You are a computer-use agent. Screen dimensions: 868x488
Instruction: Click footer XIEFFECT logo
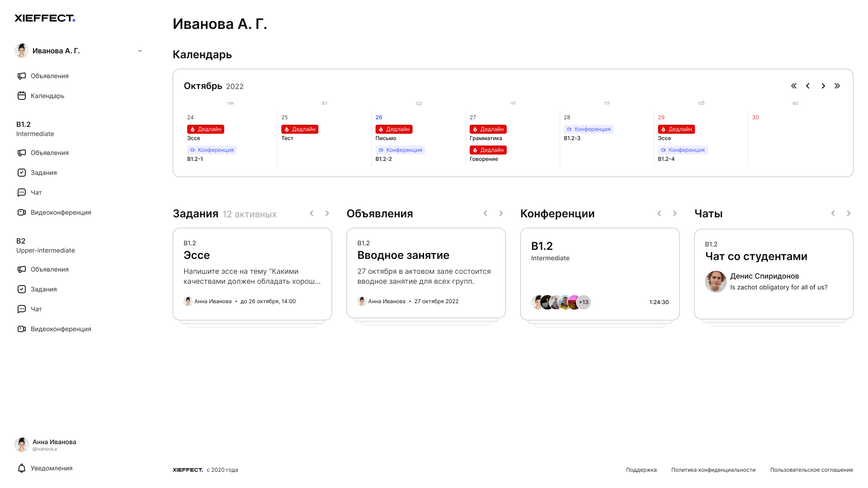(x=188, y=470)
